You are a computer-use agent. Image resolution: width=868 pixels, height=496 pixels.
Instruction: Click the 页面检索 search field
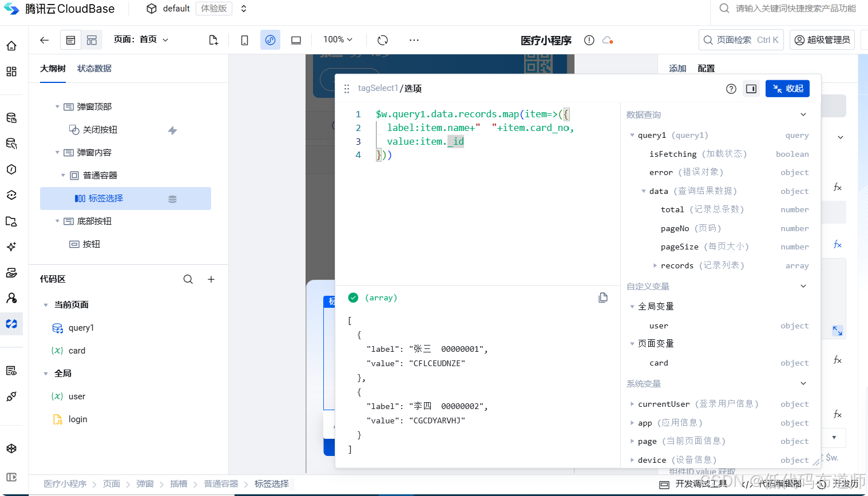pos(741,39)
